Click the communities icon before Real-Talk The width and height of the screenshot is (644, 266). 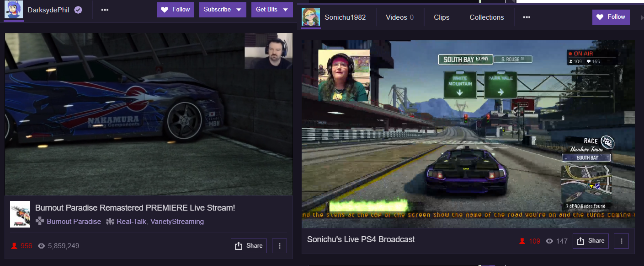[x=110, y=222]
